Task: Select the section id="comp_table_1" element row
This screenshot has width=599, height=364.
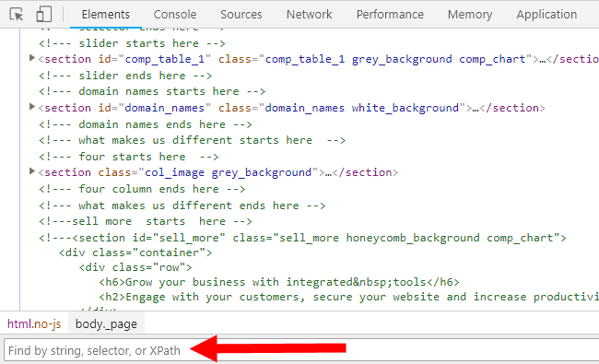Action: [318, 59]
